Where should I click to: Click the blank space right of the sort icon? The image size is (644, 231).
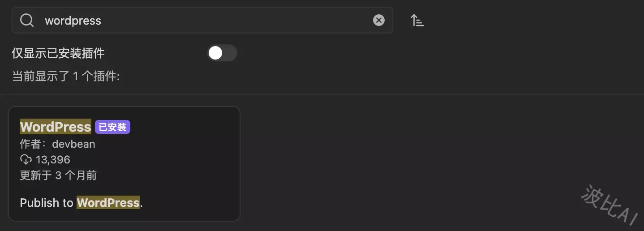pyautogui.click(x=533, y=20)
